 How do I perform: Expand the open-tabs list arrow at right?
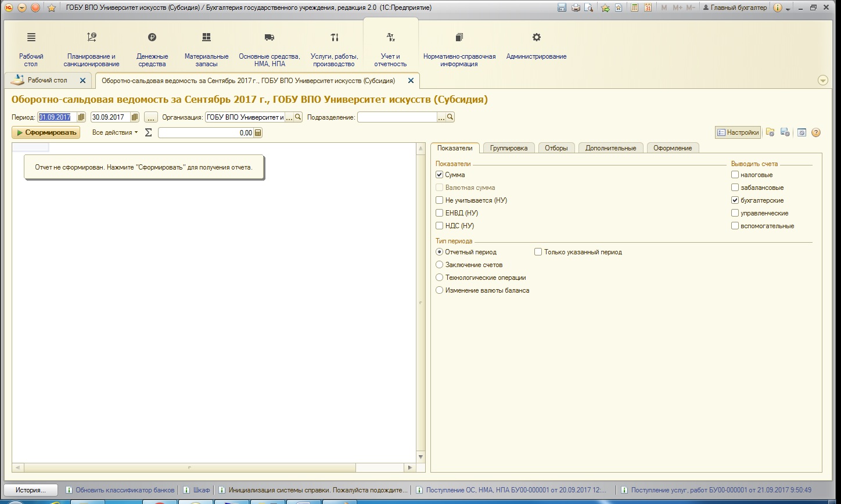[822, 81]
